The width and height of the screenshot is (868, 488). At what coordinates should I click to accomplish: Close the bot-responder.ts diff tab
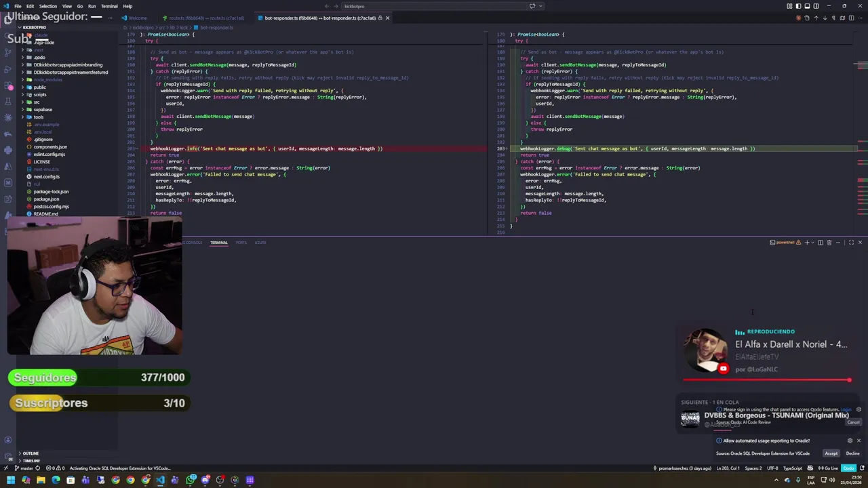[387, 18]
